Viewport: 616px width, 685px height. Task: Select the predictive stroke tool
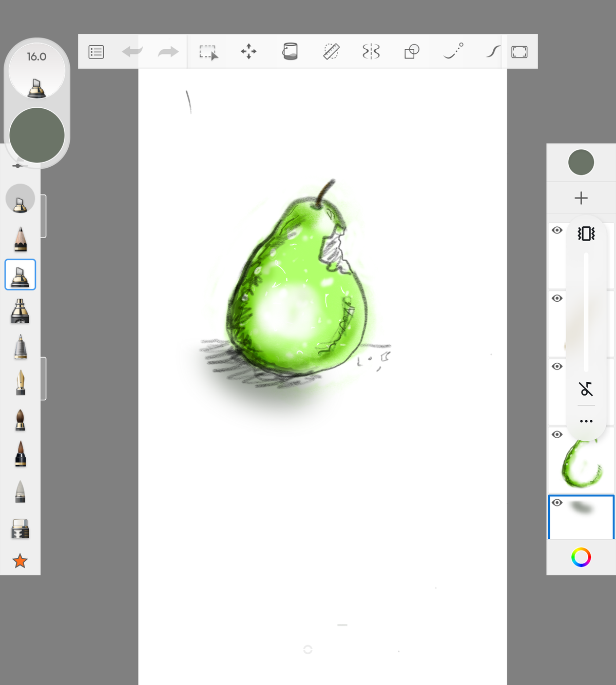tap(453, 51)
